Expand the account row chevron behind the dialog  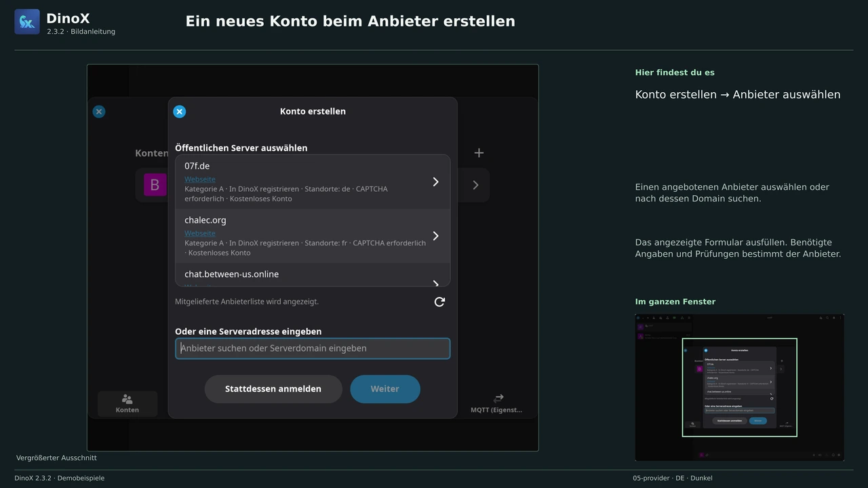475,185
